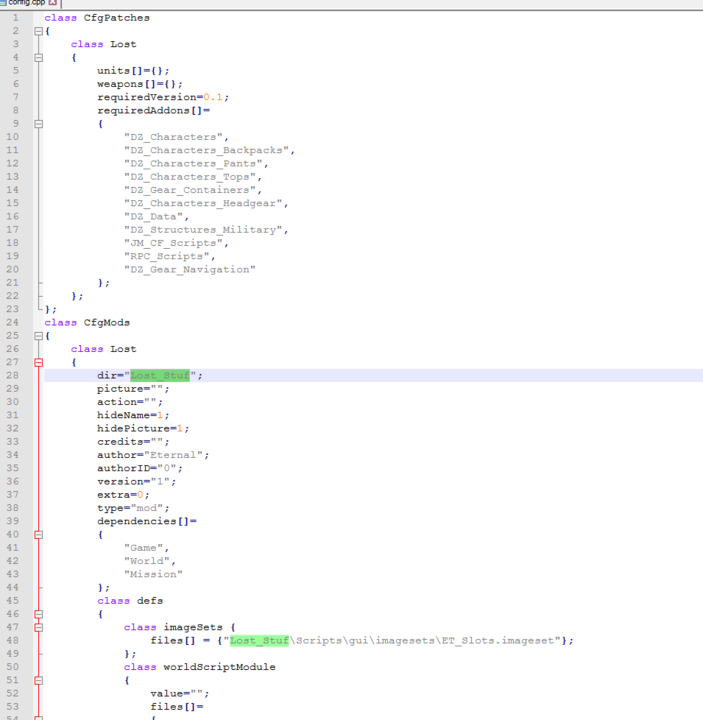703x720 pixels.
Task: Click the dependency string "Game"
Action: [x=143, y=548]
